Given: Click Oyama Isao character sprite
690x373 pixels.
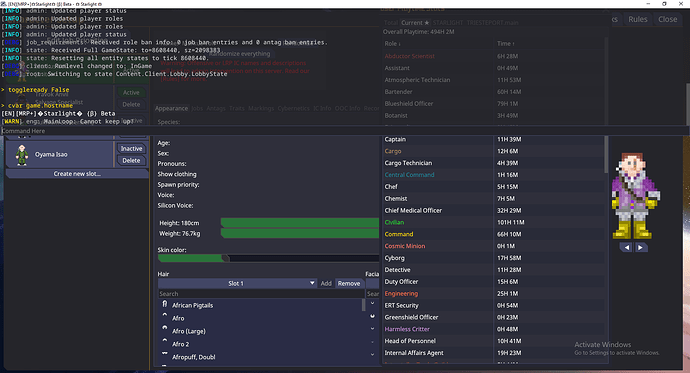Looking at the screenshot, I should pyautogui.click(x=22, y=155).
